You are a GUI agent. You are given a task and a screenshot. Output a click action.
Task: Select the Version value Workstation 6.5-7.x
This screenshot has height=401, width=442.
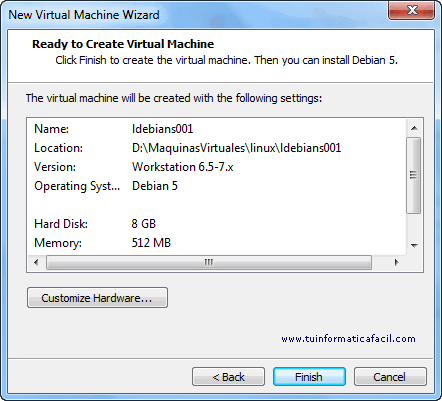coord(182,167)
